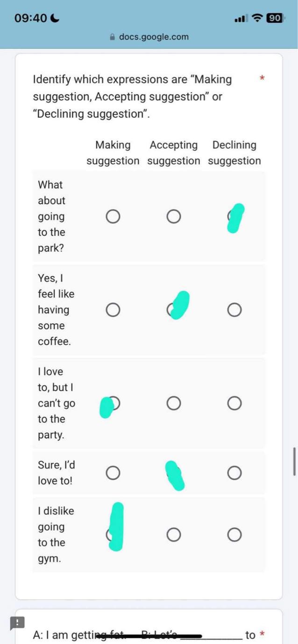Screen dimensions: 298x644
Task: Tap the cellular signal bars icon
Action: [x=241, y=19]
